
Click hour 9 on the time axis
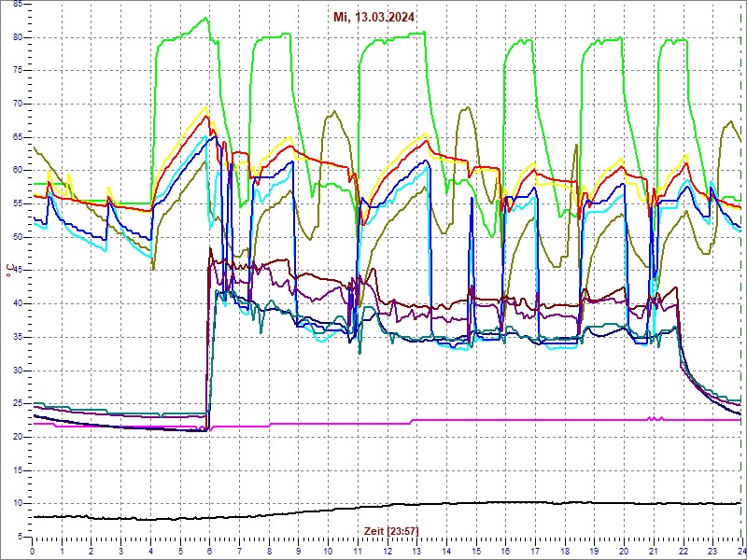point(298,551)
